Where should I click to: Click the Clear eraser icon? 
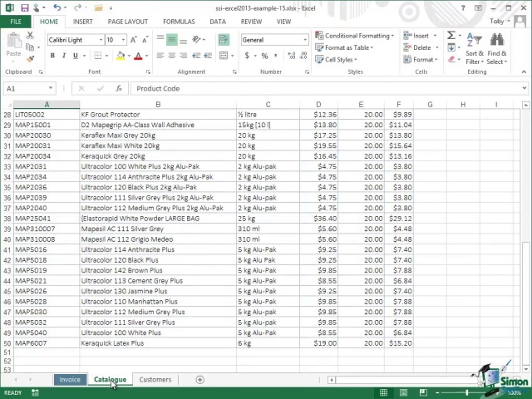(451, 59)
